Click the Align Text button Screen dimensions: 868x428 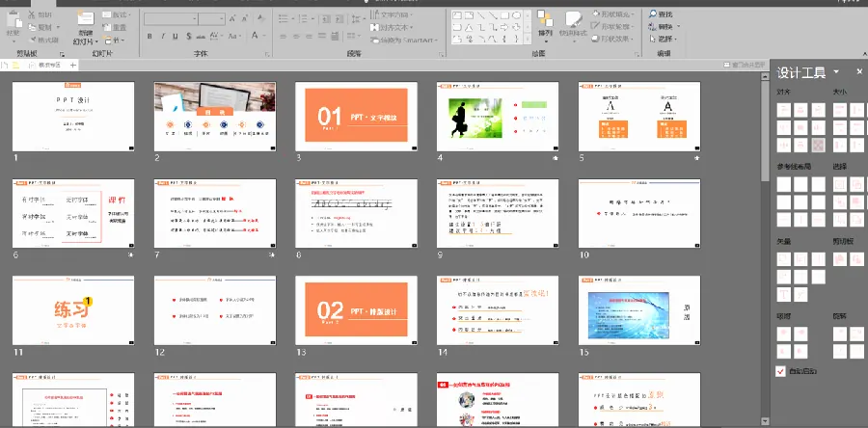click(x=391, y=27)
